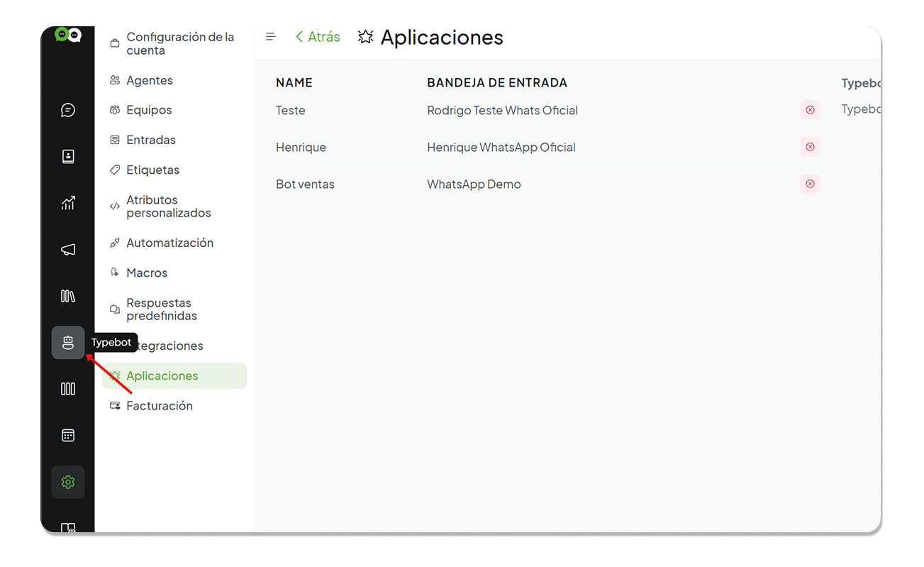Collapse the sidebar with the hamburger icon
The height and width of the screenshot is (567, 924).
pyautogui.click(x=270, y=36)
